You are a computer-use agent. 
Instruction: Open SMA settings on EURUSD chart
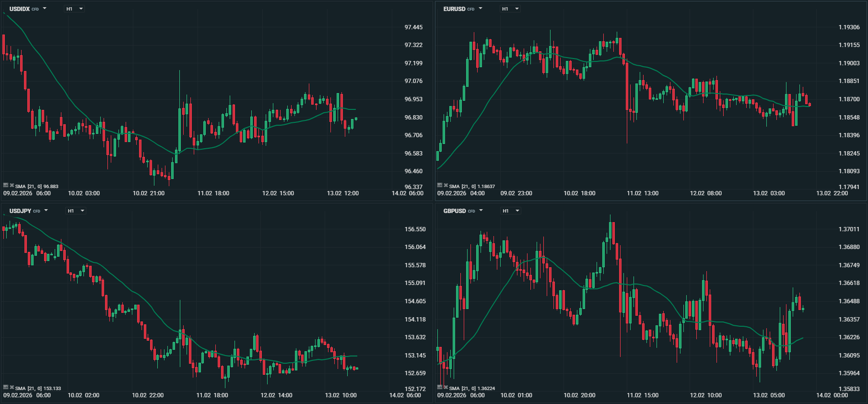coord(440,185)
